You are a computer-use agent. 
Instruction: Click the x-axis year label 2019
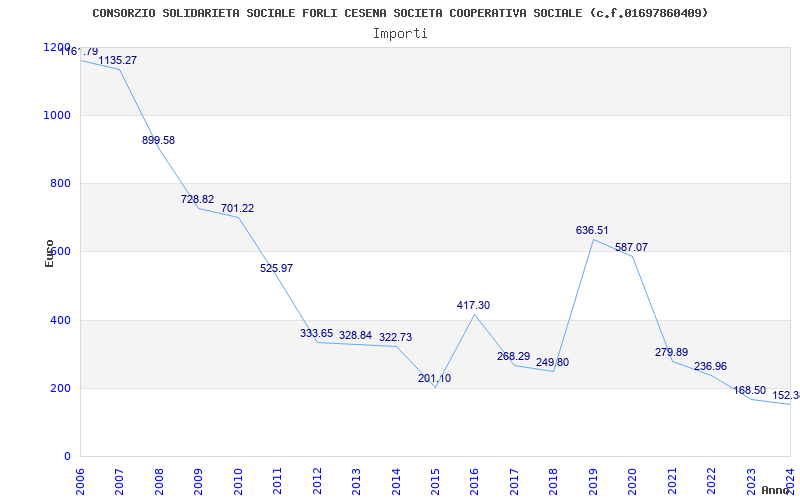pos(593,481)
